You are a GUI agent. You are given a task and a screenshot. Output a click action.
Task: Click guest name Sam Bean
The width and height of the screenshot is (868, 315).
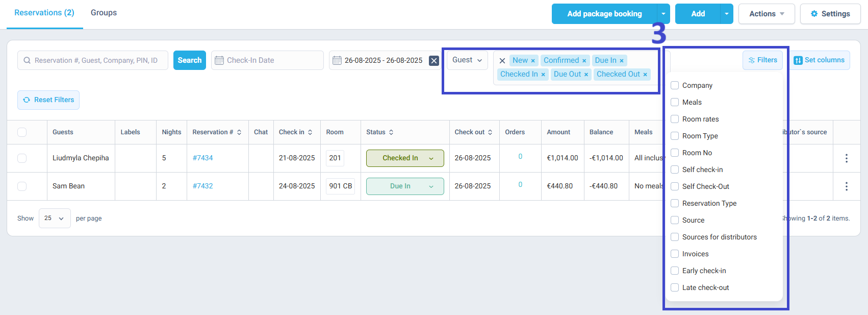coord(68,186)
